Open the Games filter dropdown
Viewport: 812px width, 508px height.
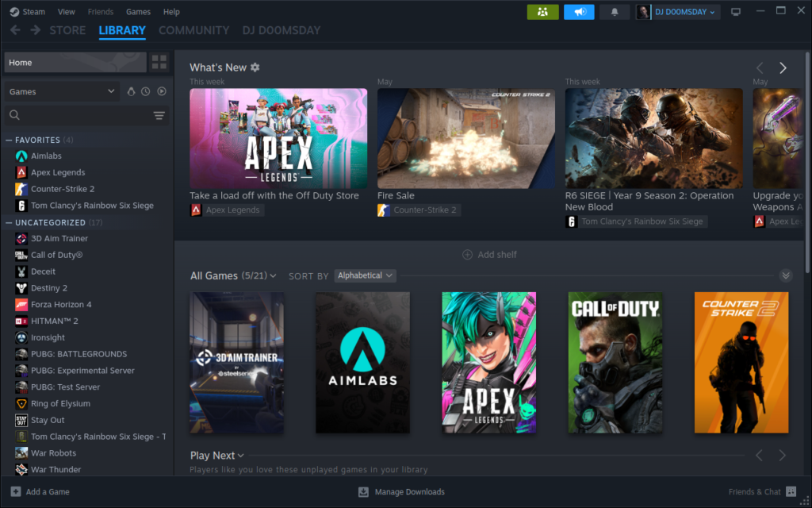(x=62, y=91)
